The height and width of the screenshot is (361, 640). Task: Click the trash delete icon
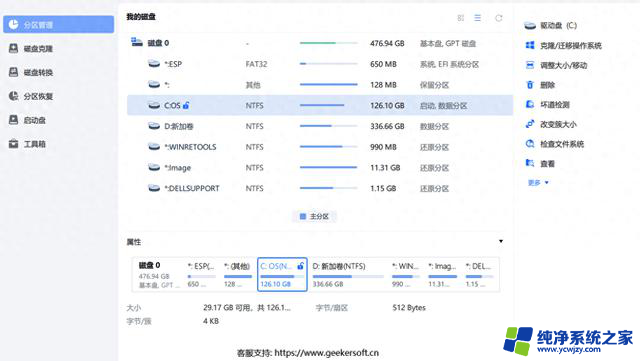[530, 85]
